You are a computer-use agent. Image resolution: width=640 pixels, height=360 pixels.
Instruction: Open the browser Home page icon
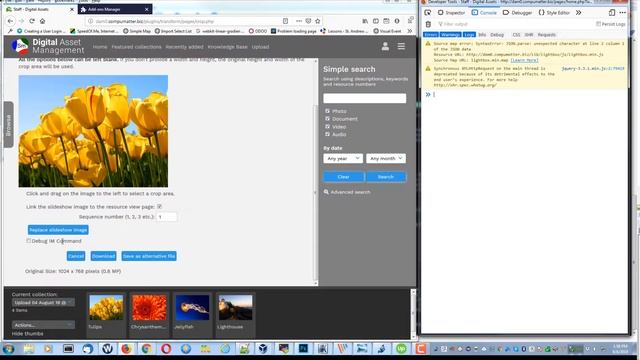pos(42,21)
